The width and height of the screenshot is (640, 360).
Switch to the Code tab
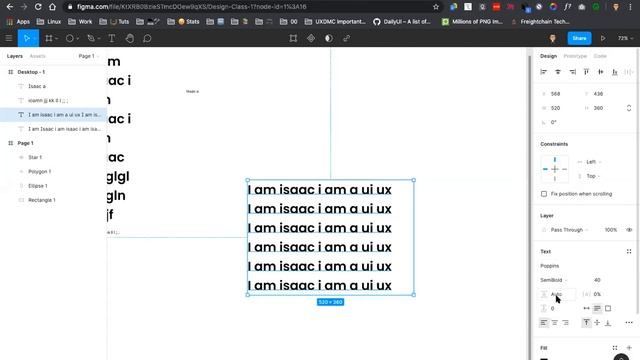(600, 56)
